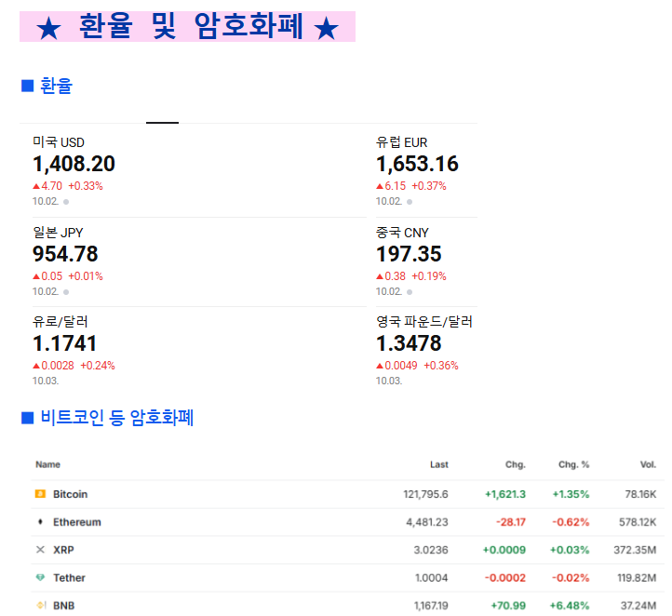Click the orange Bitcoin coin icon

[40, 494]
